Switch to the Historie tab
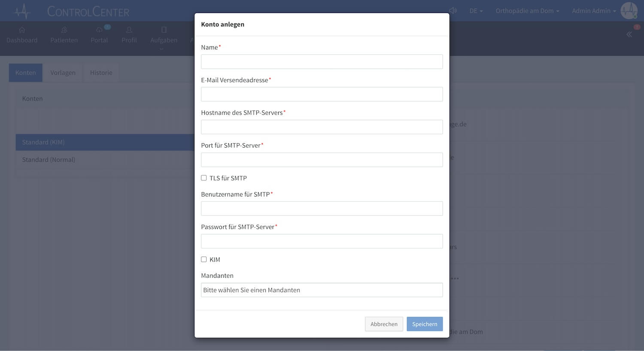The width and height of the screenshot is (644, 351). tap(101, 73)
